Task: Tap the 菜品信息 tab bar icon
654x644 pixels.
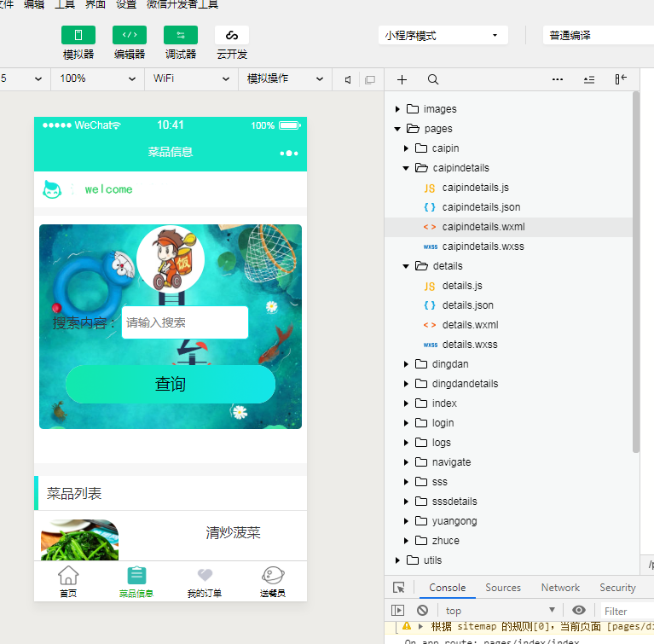Action: coord(136,576)
